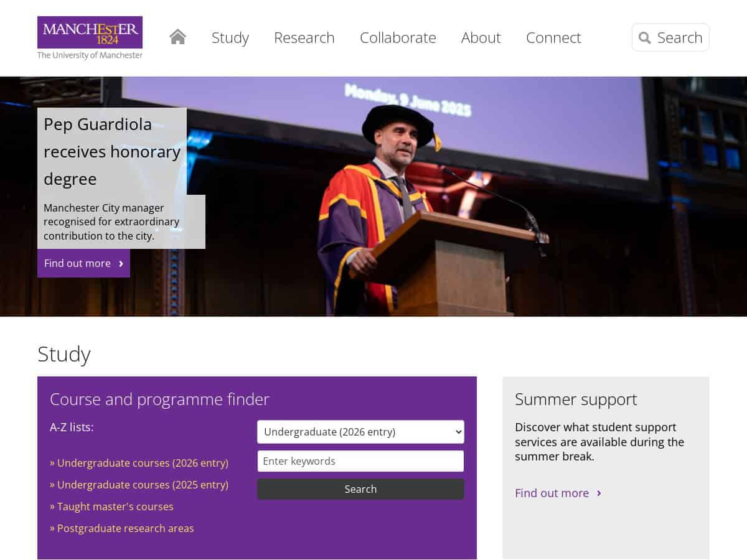747x560 pixels.
Task: Click Find out more under Summer support
Action: [558, 493]
